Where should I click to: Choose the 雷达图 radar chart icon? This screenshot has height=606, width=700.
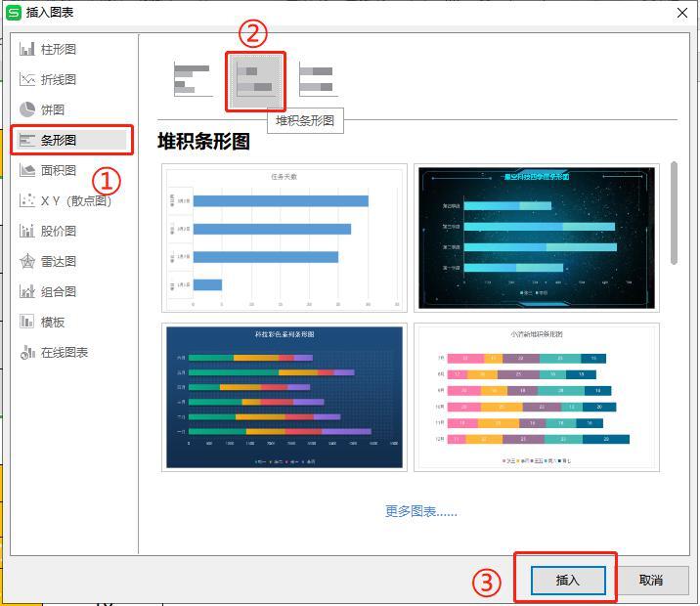[27, 262]
